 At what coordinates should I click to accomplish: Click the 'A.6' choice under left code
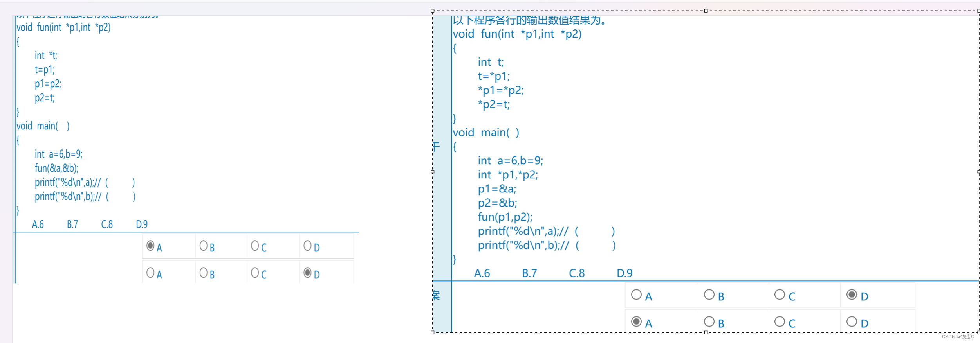[x=38, y=224]
